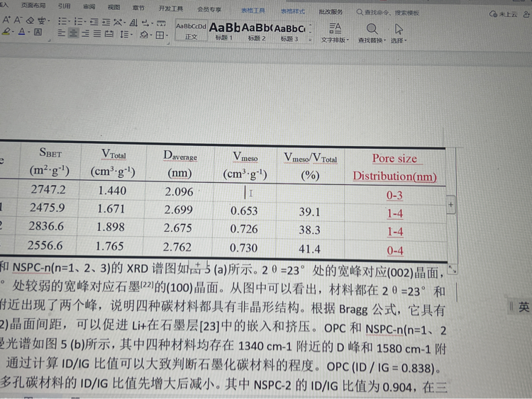Expand the styles gallery list

pyautogui.click(x=310, y=40)
